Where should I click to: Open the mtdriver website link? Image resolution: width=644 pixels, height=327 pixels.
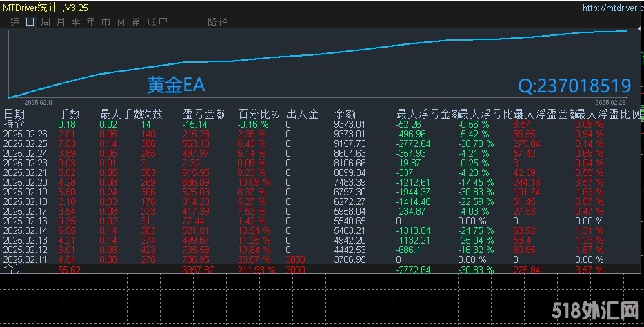click(x=610, y=8)
